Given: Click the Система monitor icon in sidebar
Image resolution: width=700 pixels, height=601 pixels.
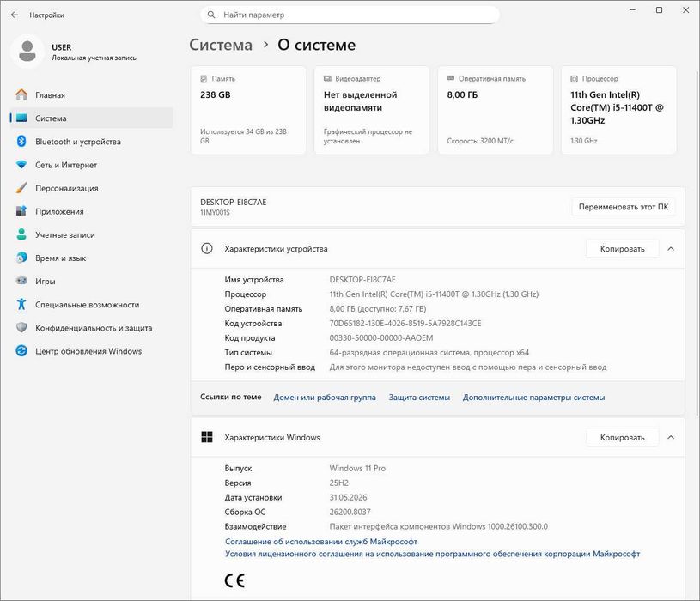Looking at the screenshot, I should coord(21,118).
